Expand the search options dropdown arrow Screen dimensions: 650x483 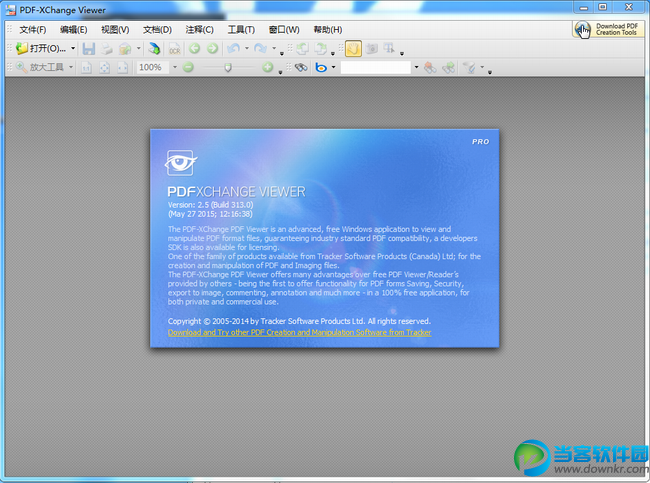pyautogui.click(x=482, y=67)
